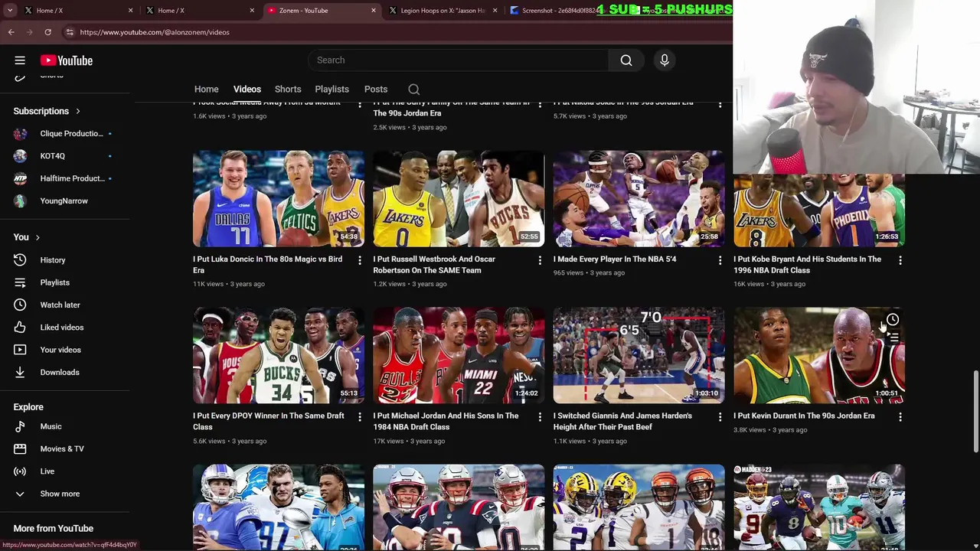This screenshot has width=980, height=551.
Task: Close the Zonem - YouTube browser tab
Action: tap(374, 11)
